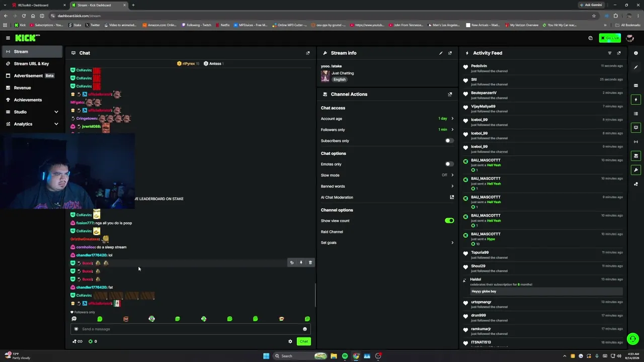Pop out the Chat panel
Screen dimensions: 644x362
[308, 53]
